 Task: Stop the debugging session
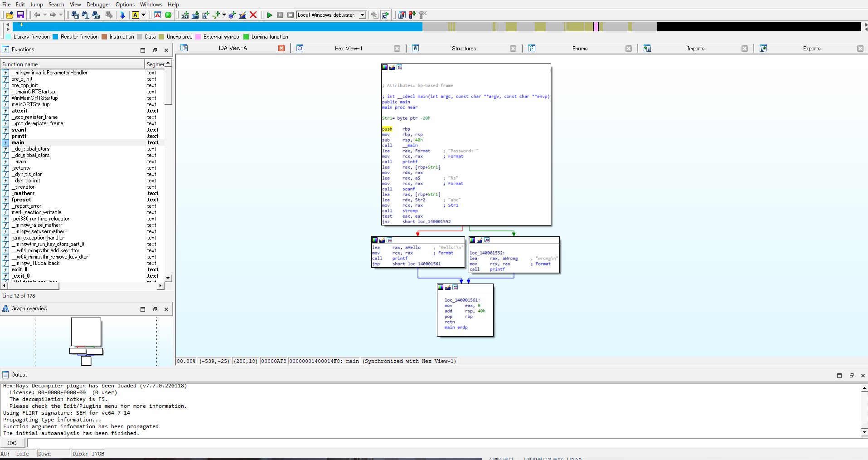click(x=291, y=15)
